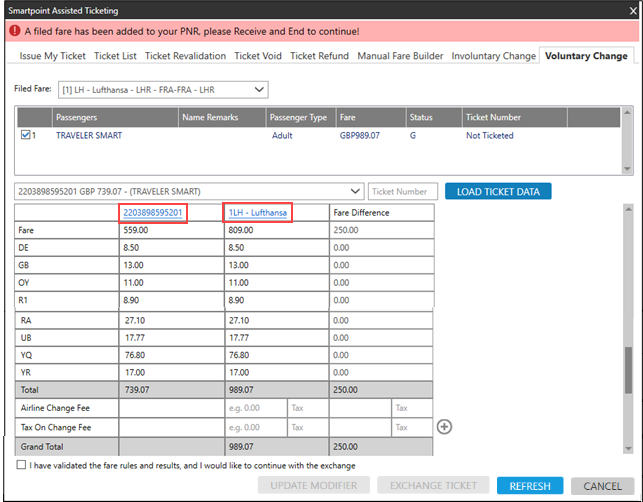Expand the ticket number 2203898595201 combo box
The height and width of the screenshot is (502, 643).
[x=357, y=191]
